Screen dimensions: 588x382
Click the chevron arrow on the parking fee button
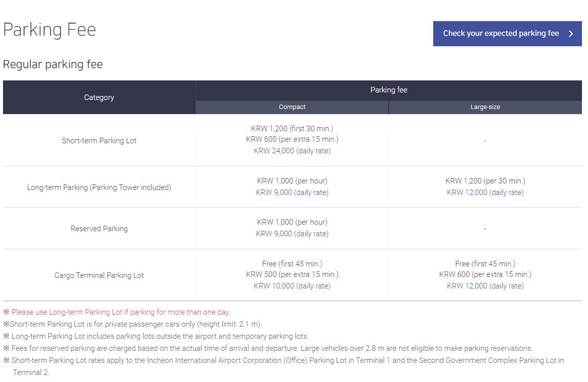(x=571, y=34)
